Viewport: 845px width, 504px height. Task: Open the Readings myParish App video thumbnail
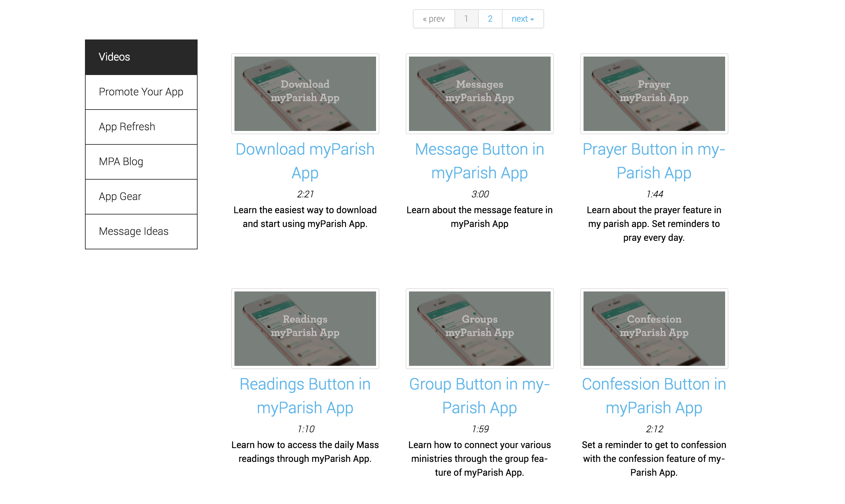click(x=305, y=329)
